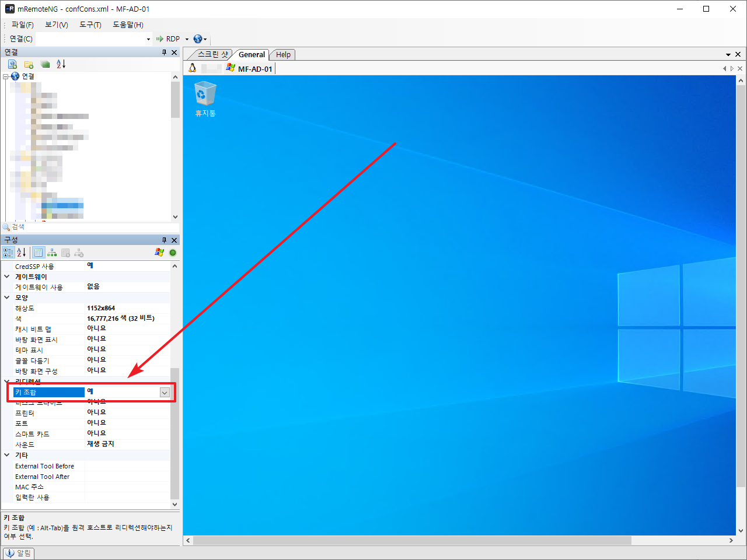747x560 pixels.
Task: Click the green host status circle icon
Action: click(173, 253)
